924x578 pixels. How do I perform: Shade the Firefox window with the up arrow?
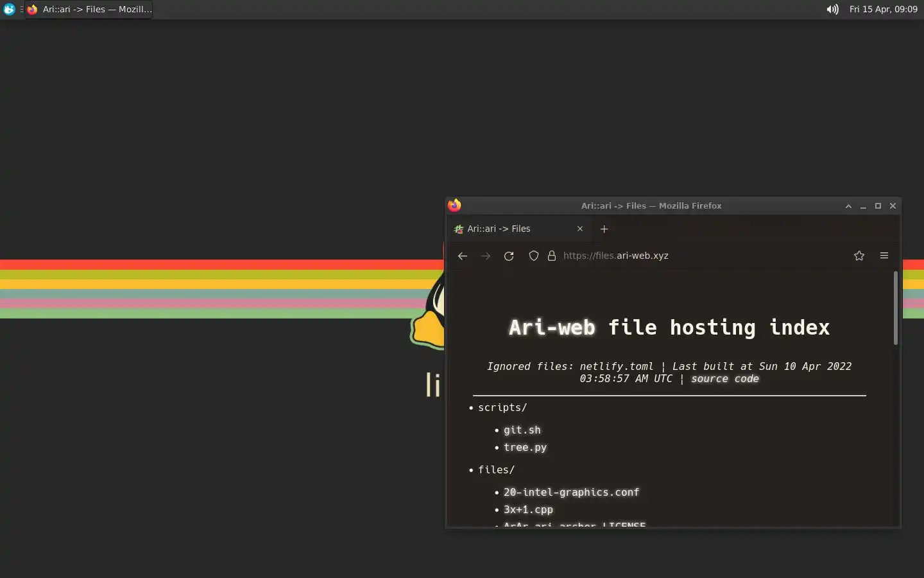tap(848, 206)
